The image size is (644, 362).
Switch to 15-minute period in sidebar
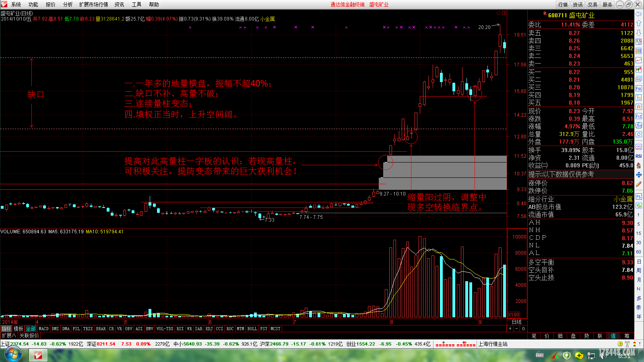639,233
